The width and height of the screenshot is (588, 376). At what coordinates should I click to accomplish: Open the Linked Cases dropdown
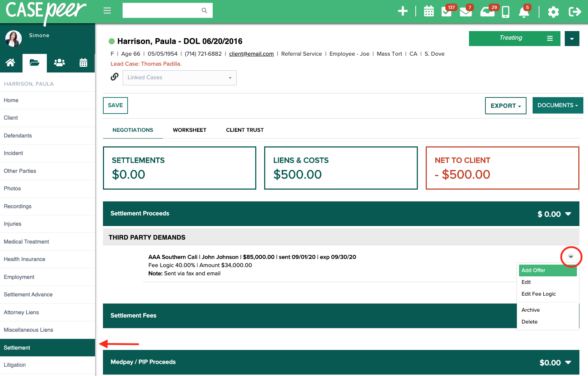tap(179, 77)
